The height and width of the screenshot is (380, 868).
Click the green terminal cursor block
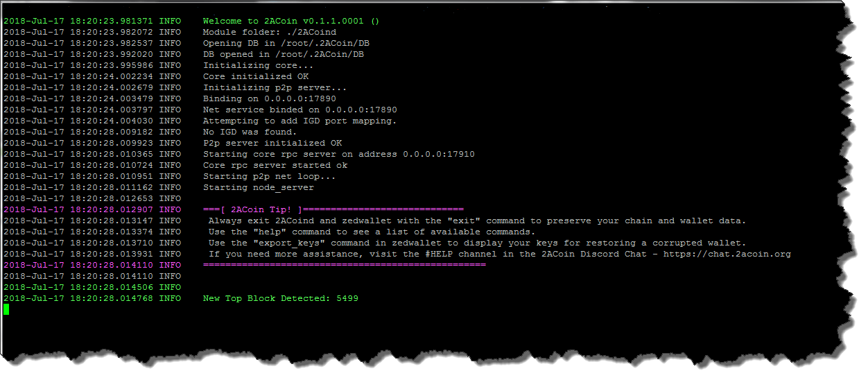point(6,309)
